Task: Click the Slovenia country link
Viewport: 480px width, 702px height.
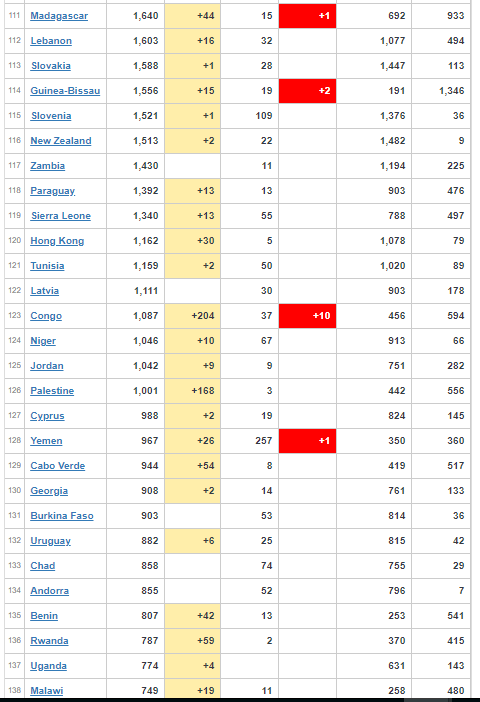Action: click(51, 116)
